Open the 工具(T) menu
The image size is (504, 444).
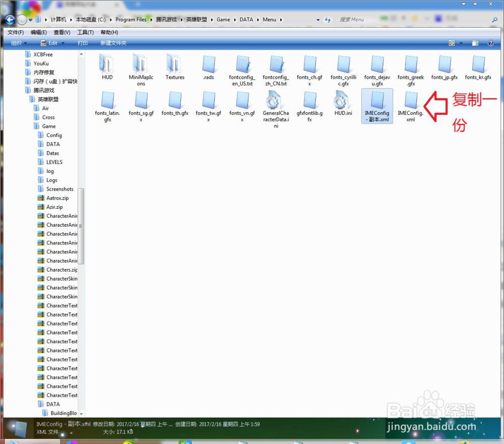click(85, 32)
